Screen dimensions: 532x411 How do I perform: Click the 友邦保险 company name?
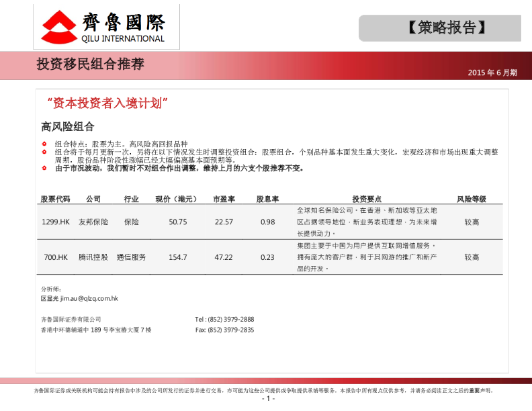(x=93, y=222)
